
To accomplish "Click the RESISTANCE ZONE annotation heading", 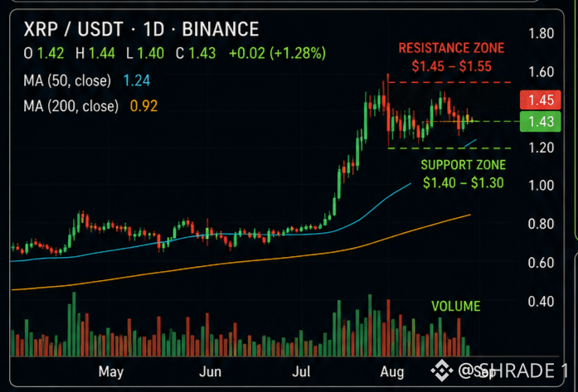I will pyautogui.click(x=452, y=48).
